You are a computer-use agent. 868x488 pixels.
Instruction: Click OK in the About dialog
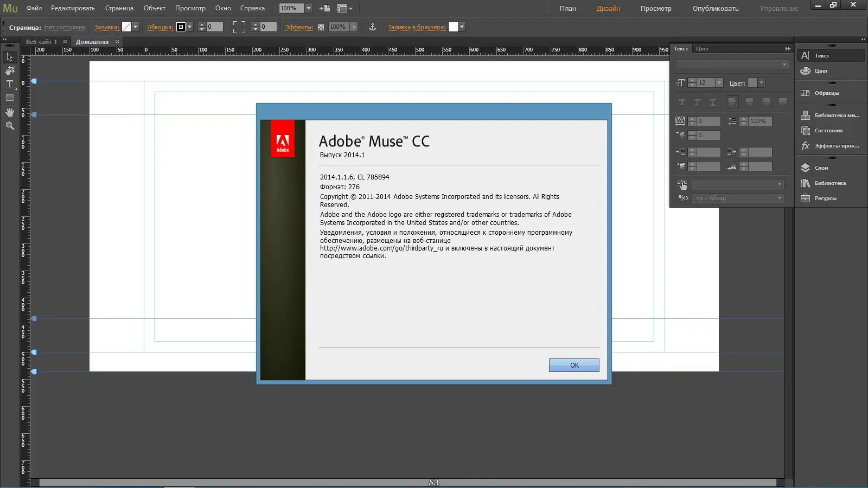tap(574, 365)
